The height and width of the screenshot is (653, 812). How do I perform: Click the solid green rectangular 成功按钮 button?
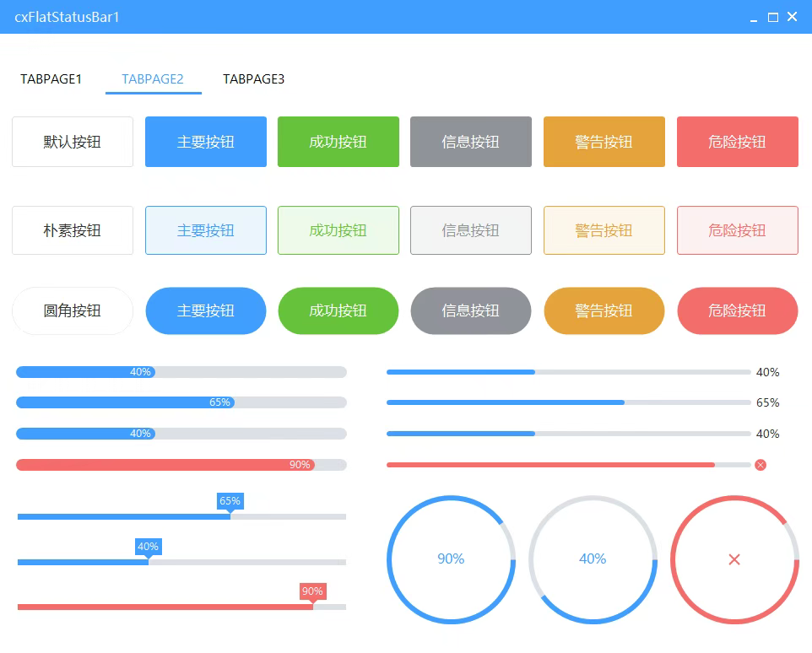338,142
